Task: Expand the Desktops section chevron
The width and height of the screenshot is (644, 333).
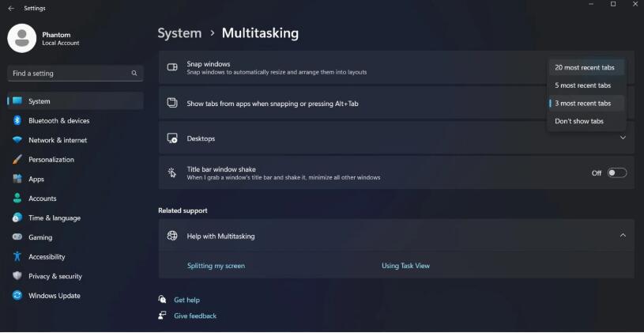Action: click(623, 138)
